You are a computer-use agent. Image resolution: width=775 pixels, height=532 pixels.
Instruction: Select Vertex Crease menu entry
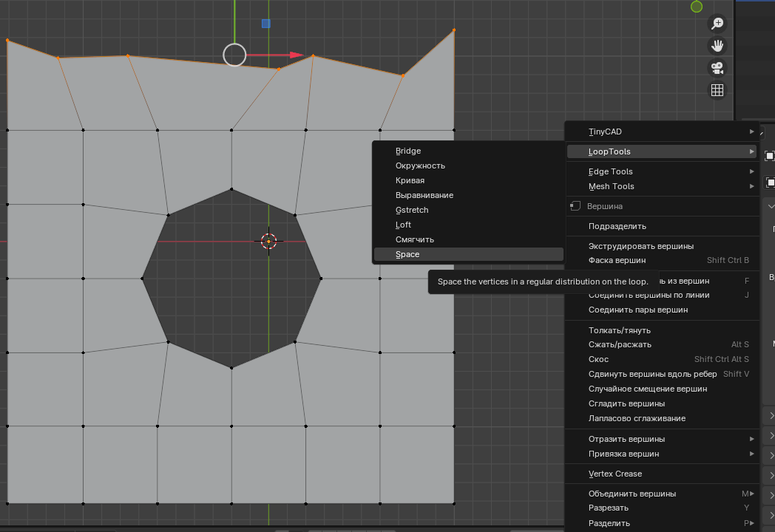click(x=615, y=474)
